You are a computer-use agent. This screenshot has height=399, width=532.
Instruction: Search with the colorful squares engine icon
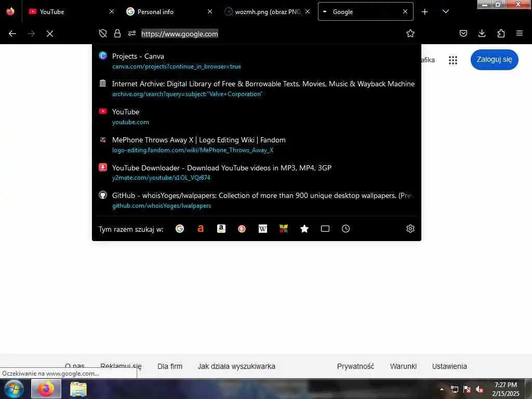284,229
